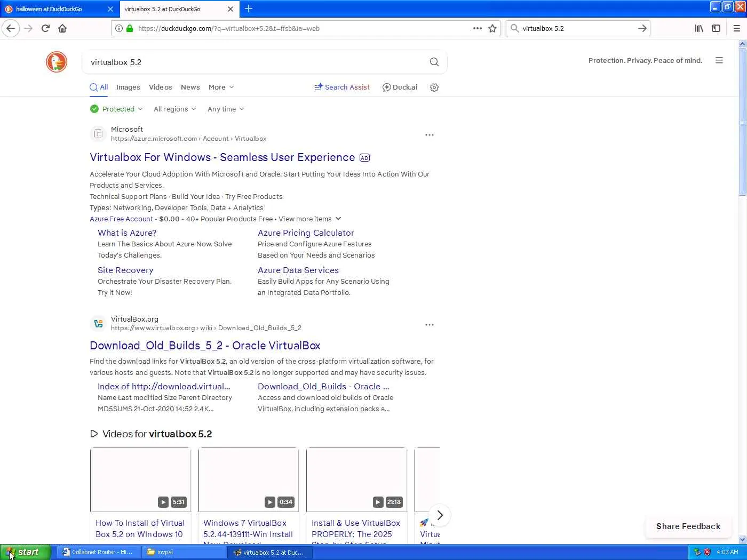Open the browser home page
747x560 pixels.
coord(62,28)
